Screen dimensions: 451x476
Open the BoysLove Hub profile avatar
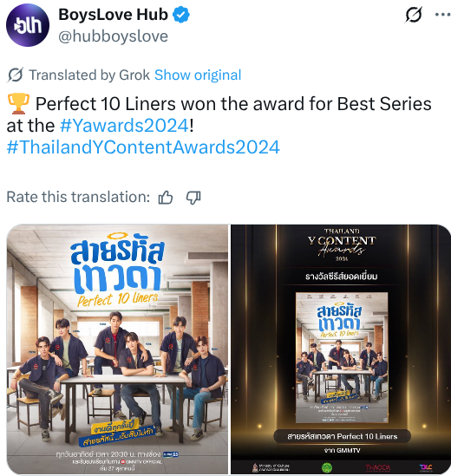(x=28, y=25)
